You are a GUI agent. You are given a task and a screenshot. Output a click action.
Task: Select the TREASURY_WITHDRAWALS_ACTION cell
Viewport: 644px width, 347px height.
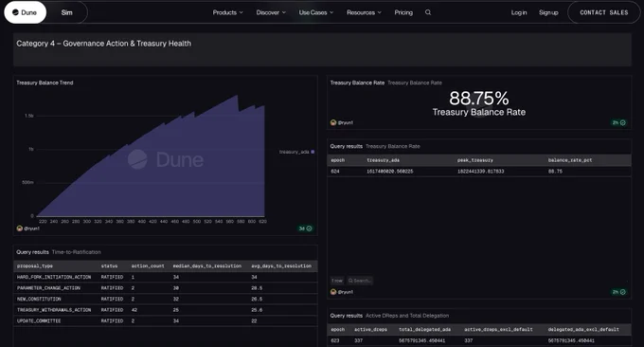coord(54,310)
